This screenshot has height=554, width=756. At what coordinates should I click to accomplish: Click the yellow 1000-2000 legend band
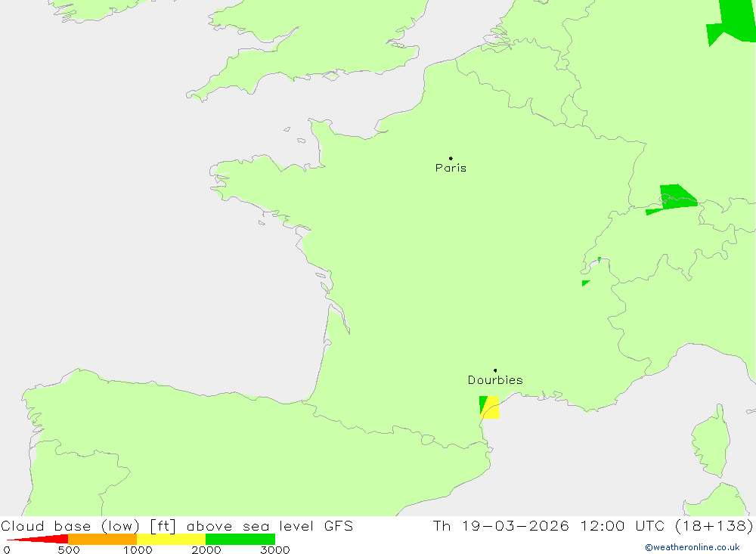171,539
